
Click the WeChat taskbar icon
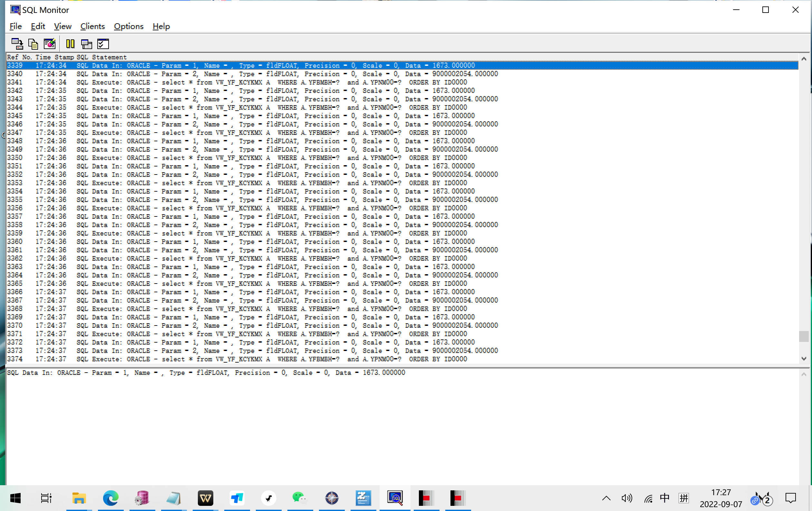tap(299, 498)
